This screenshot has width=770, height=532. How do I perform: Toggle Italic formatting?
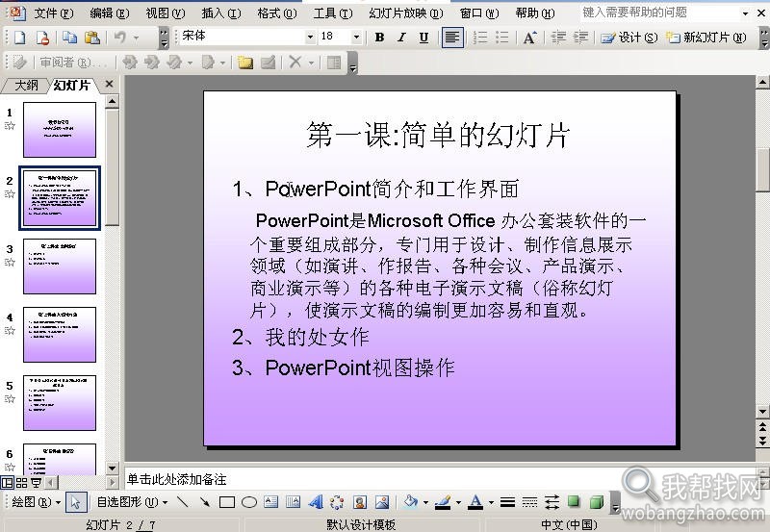[x=401, y=38]
